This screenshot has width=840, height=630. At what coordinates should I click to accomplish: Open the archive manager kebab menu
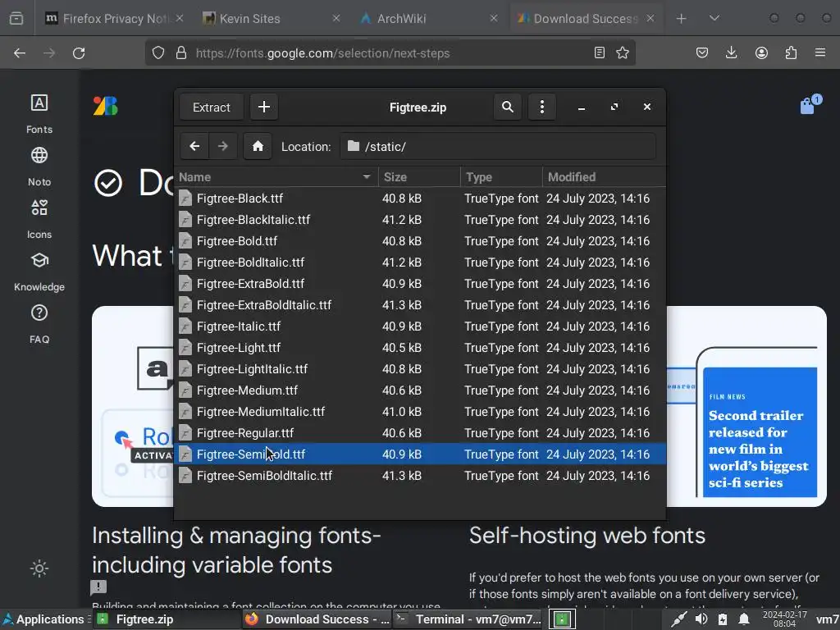(541, 107)
